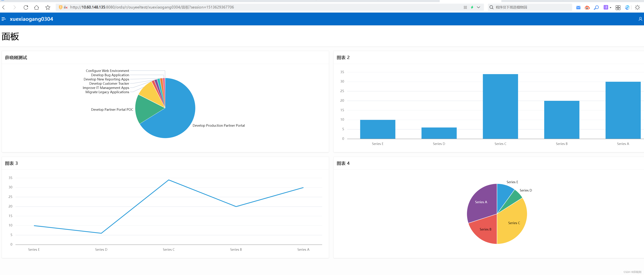Click the Improve IT Management Apps label
The image size is (644, 275).
[106, 88]
